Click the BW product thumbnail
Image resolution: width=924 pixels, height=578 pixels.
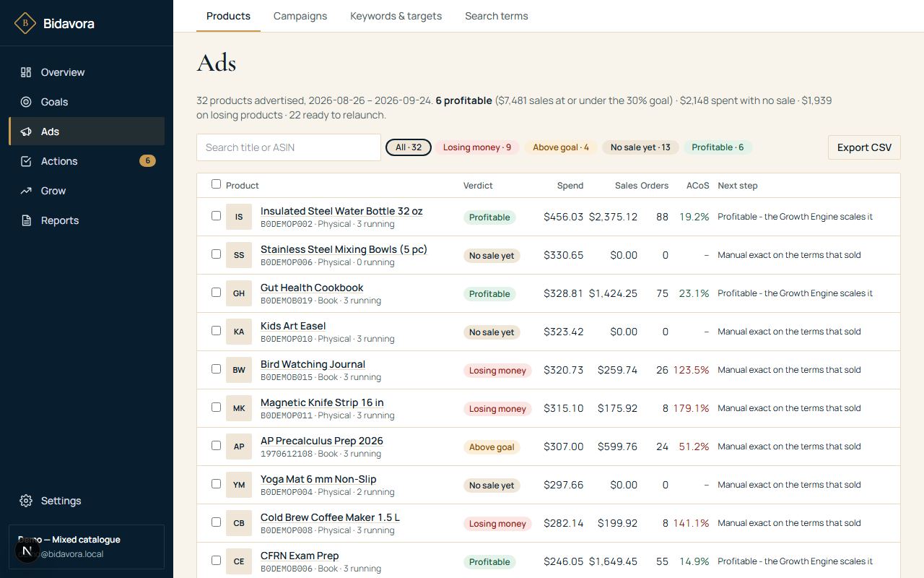239,370
